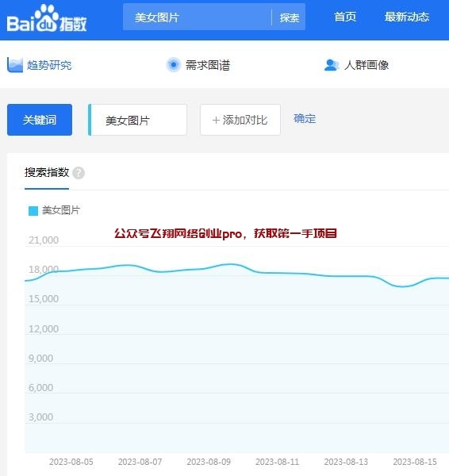Click the 需求图谱 circular icon

pos(174,65)
